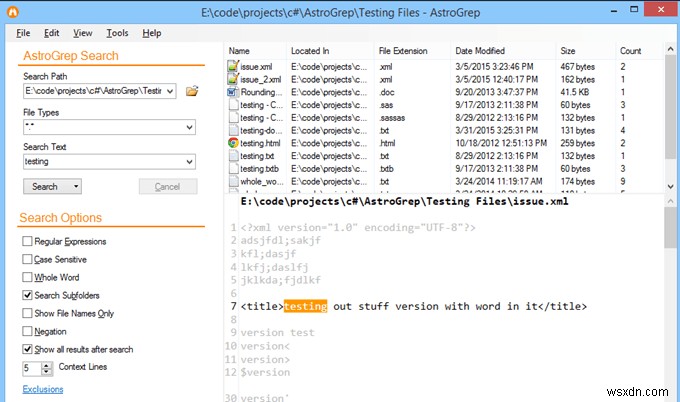Click the 467 bytes size cell
Image resolution: width=680 pixels, height=402 pixels.
coord(577,66)
